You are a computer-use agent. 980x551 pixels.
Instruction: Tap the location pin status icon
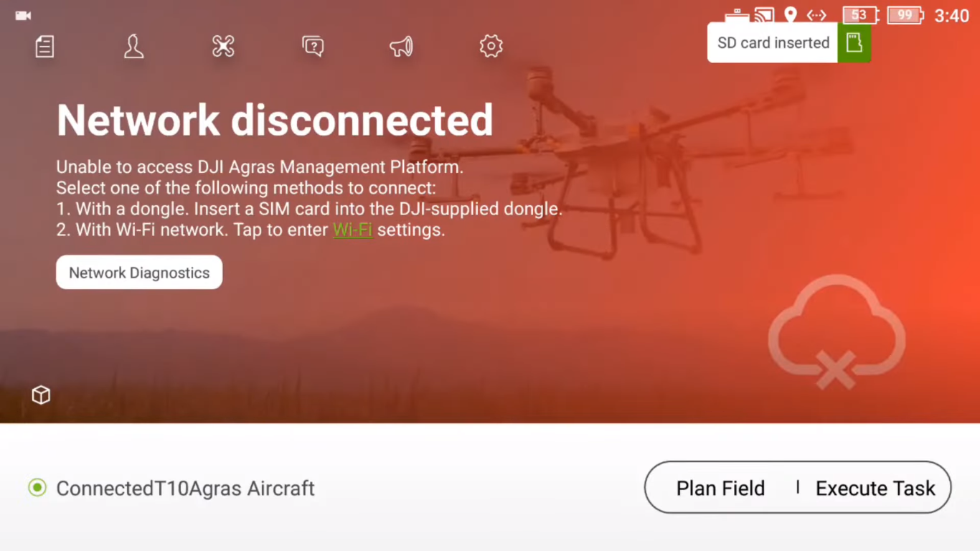click(x=791, y=15)
